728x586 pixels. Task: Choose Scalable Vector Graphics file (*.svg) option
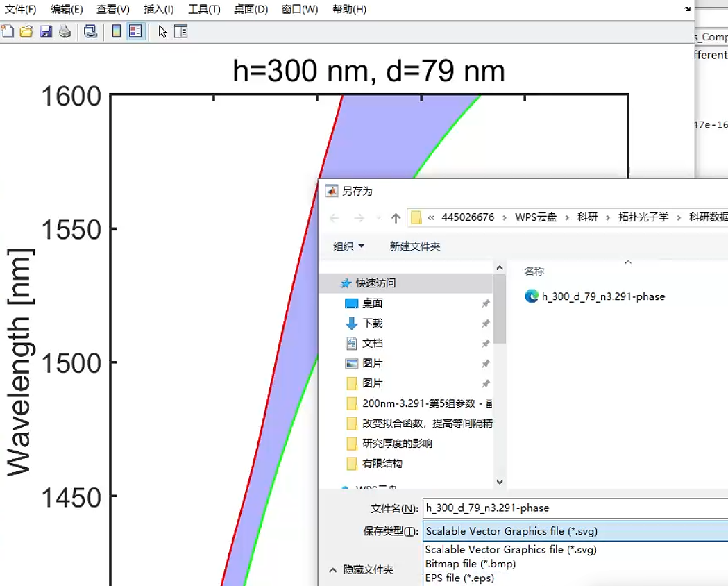pyautogui.click(x=511, y=550)
